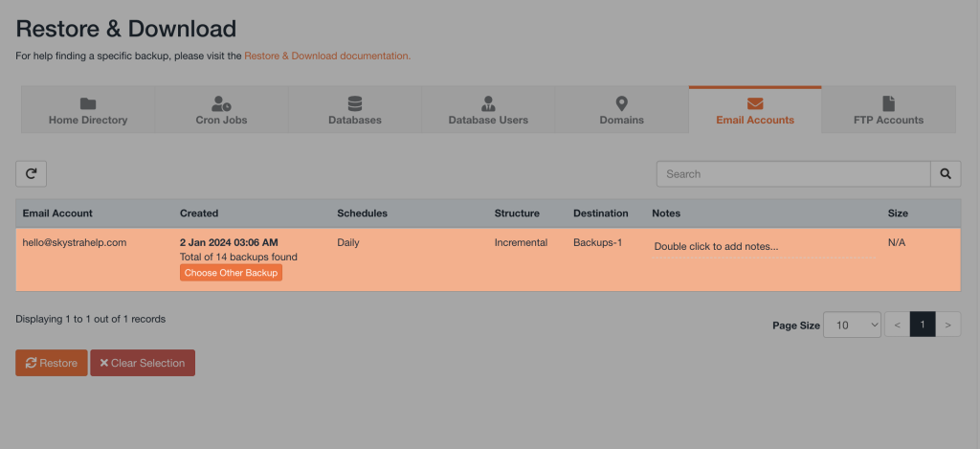Screen dimensions: 980x449
Task: Click the Restore button
Action: pos(52,363)
